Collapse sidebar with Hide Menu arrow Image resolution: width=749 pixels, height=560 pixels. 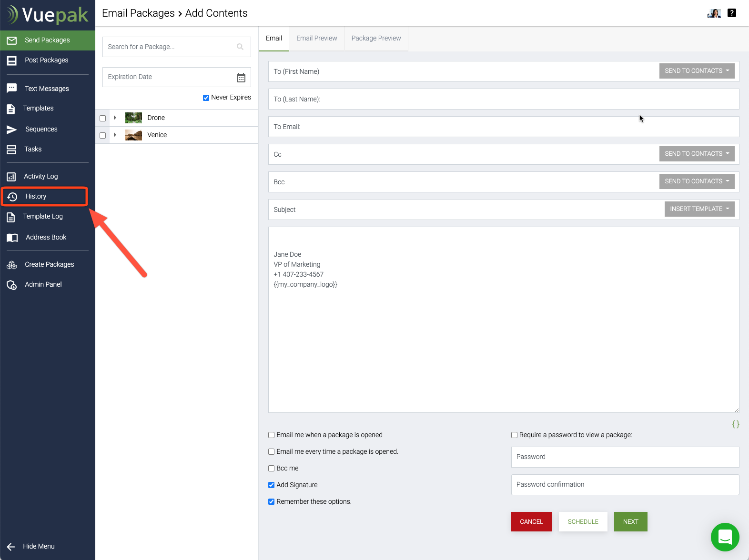[11, 547]
